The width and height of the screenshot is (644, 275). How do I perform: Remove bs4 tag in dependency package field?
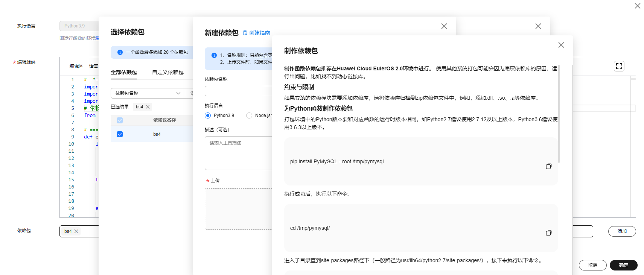click(76, 231)
